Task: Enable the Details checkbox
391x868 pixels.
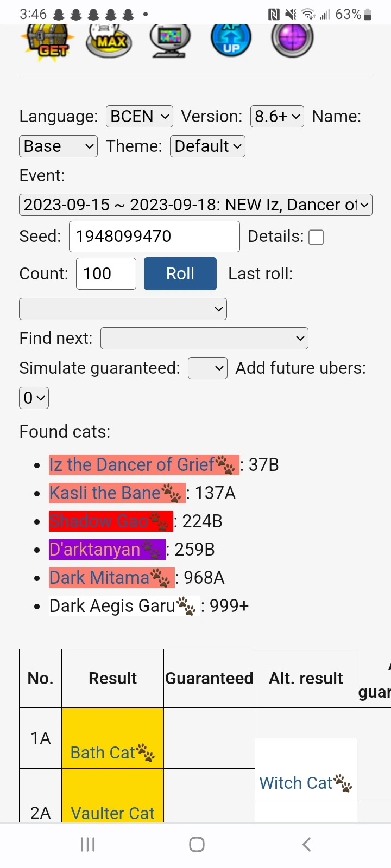Action: 316,237
